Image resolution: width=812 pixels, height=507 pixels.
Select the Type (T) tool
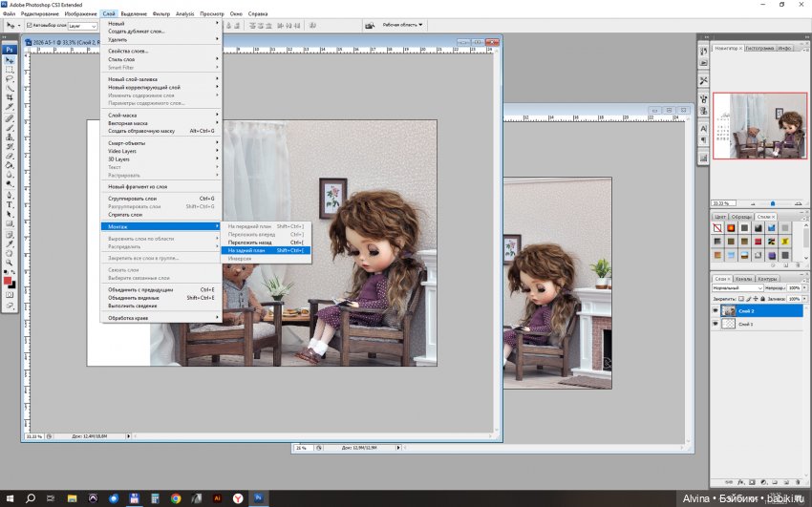click(x=10, y=203)
